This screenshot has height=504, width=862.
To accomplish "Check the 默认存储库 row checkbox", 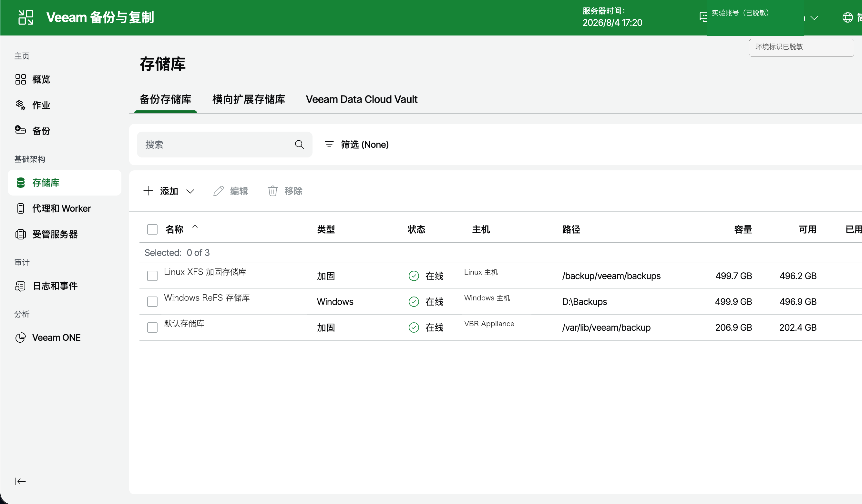I will (152, 328).
